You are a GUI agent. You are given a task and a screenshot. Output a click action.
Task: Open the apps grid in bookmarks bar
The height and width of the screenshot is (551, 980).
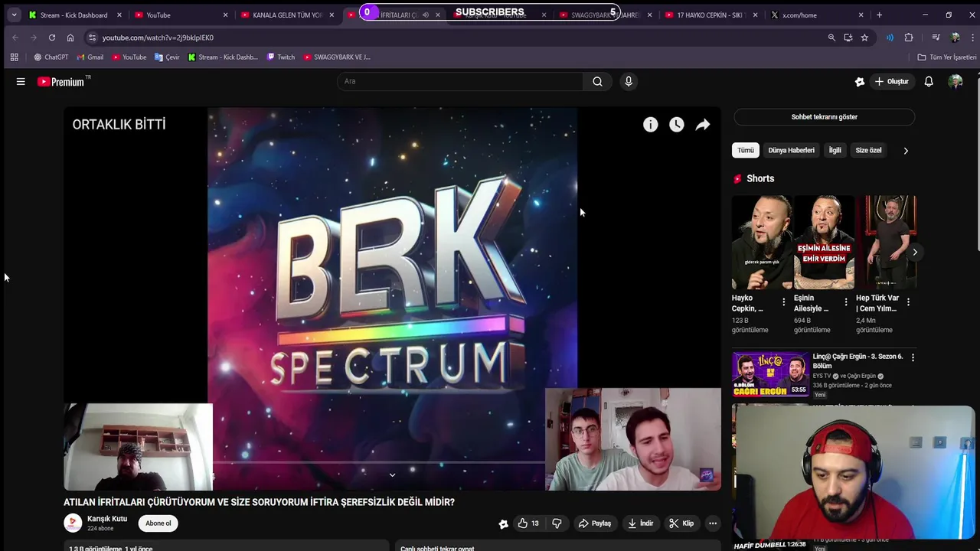(x=14, y=57)
